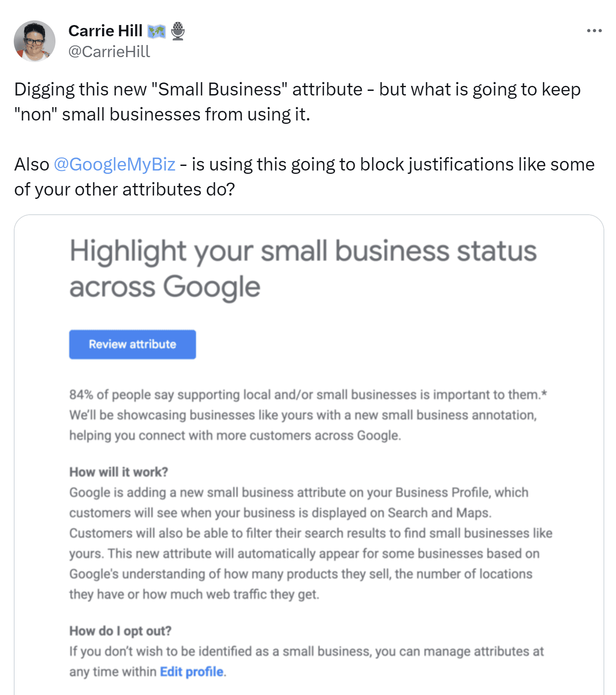Click the "across Google" headline line
This screenshot has height=695, width=616.
[x=165, y=287]
